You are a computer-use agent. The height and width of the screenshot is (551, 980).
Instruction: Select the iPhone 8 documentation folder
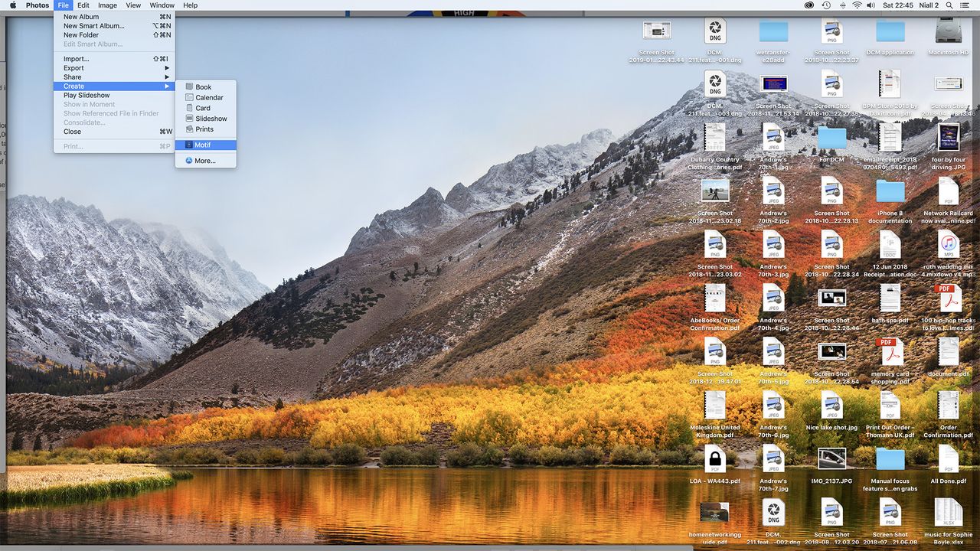[890, 191]
